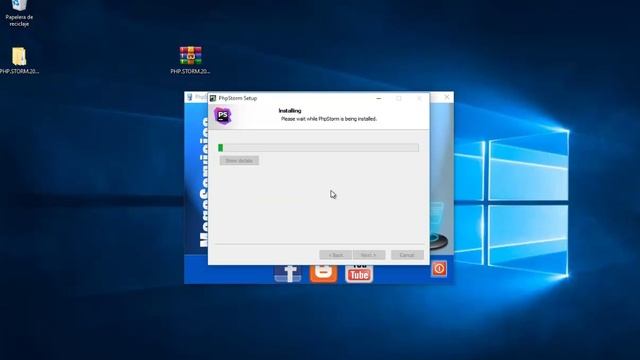
Task: Click the PhpStorm PS logo in installer header
Action: tap(223, 116)
